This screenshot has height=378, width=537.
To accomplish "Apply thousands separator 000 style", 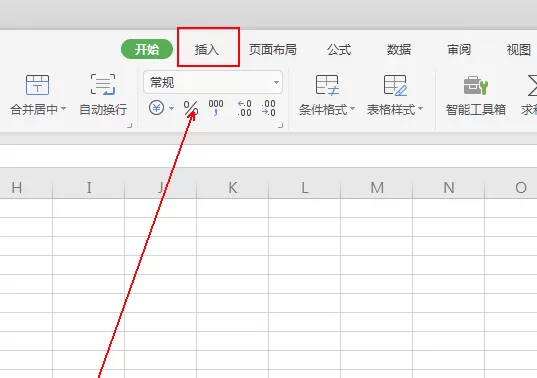I will coord(216,108).
